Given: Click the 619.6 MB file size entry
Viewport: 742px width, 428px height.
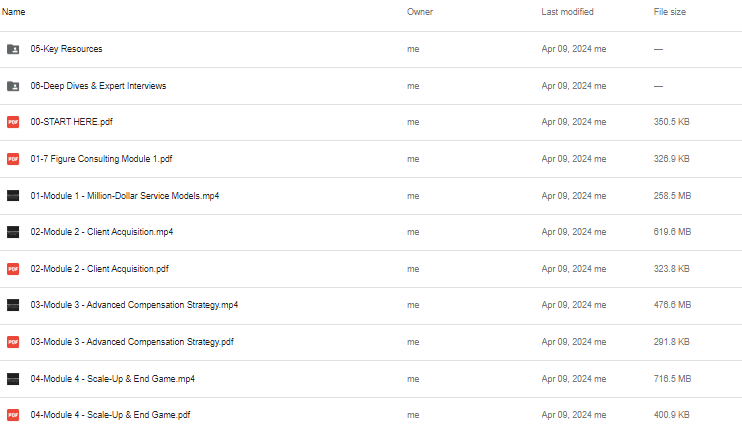Looking at the screenshot, I should (672, 232).
